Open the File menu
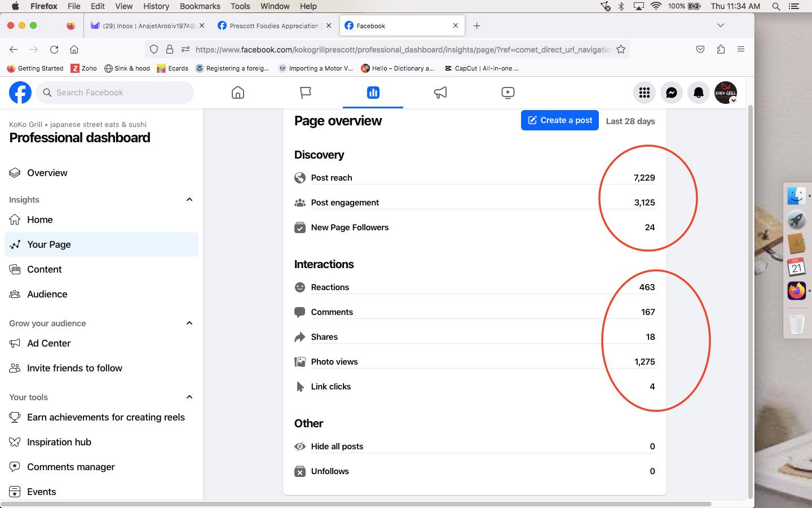Image resolution: width=812 pixels, height=508 pixels. 74,6
